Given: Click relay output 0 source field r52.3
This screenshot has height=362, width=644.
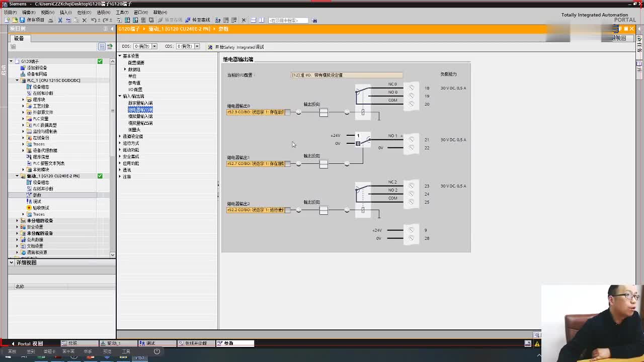Looking at the screenshot, I should click(x=256, y=112).
